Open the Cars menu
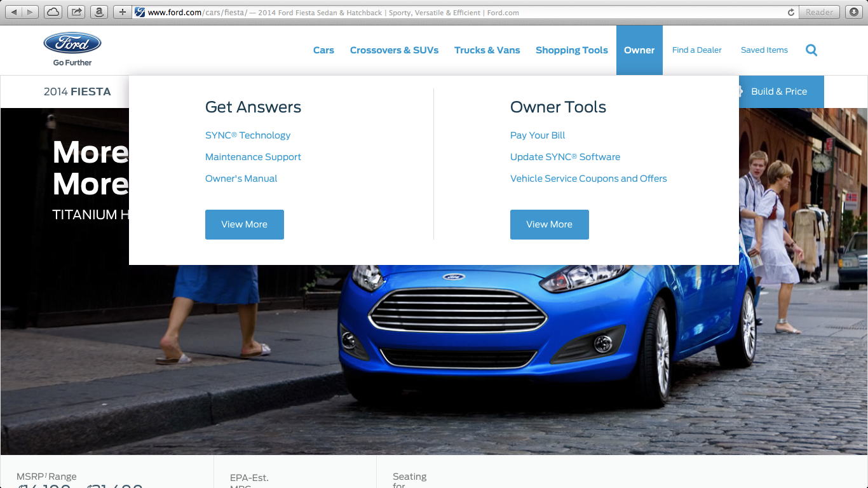Viewport: 868px width, 488px height. click(323, 50)
